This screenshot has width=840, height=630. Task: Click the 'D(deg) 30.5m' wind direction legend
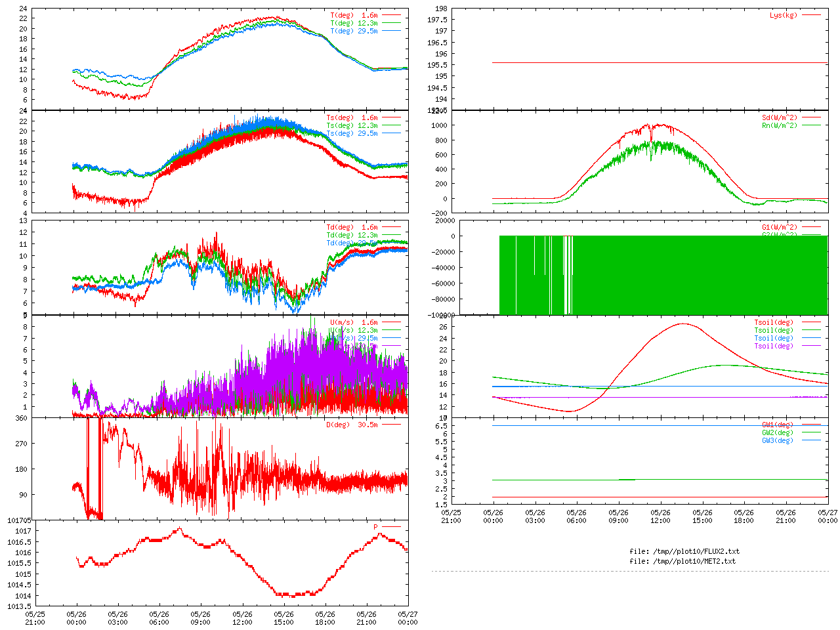pyautogui.click(x=352, y=425)
